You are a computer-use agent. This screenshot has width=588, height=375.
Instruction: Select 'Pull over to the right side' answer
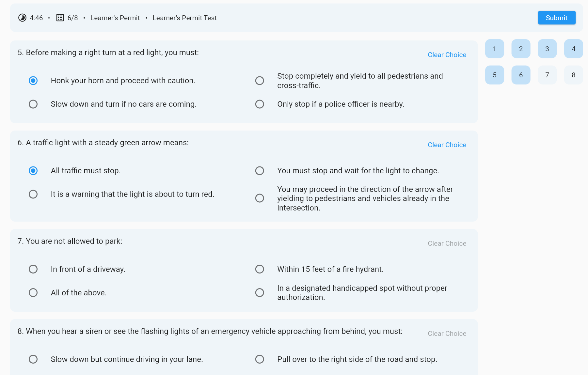pos(260,359)
